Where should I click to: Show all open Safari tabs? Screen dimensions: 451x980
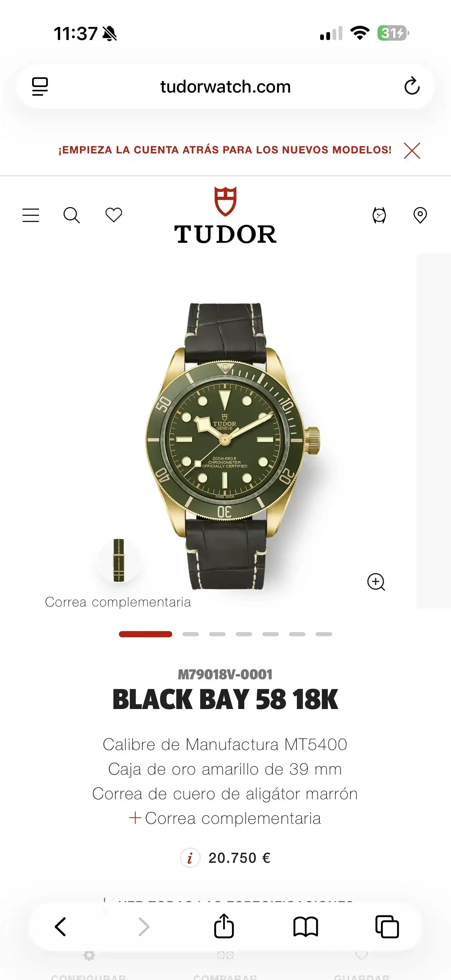pos(387,926)
